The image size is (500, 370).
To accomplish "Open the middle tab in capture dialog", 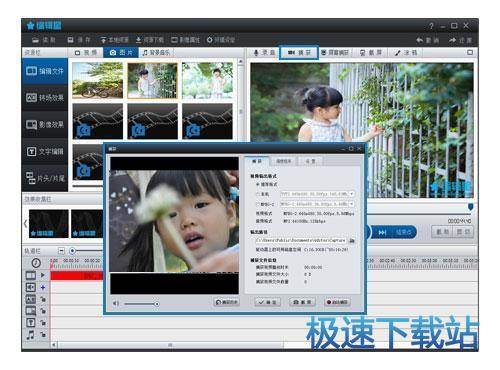I will pos(283,161).
